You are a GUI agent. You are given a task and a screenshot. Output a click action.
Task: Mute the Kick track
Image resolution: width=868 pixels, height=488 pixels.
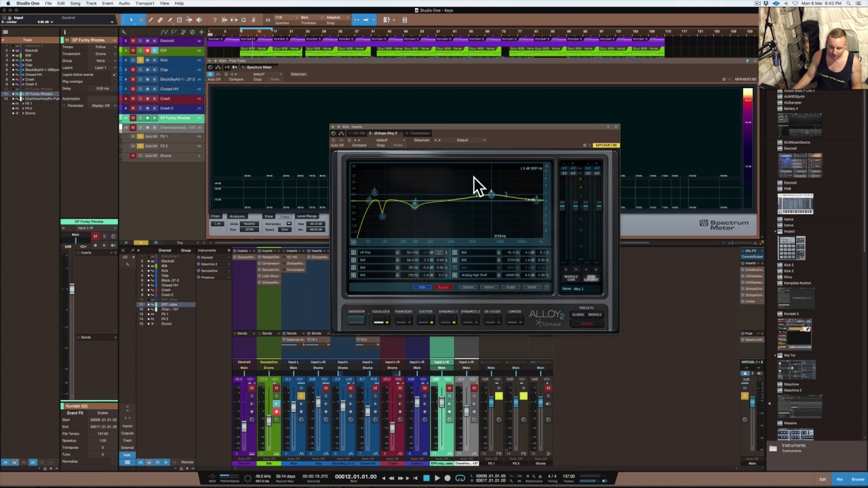tap(133, 60)
